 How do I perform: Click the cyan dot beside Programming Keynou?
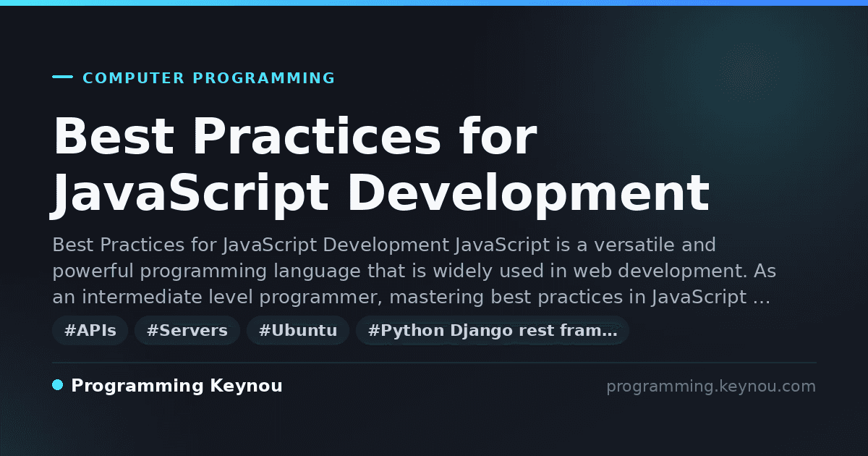[x=58, y=385]
